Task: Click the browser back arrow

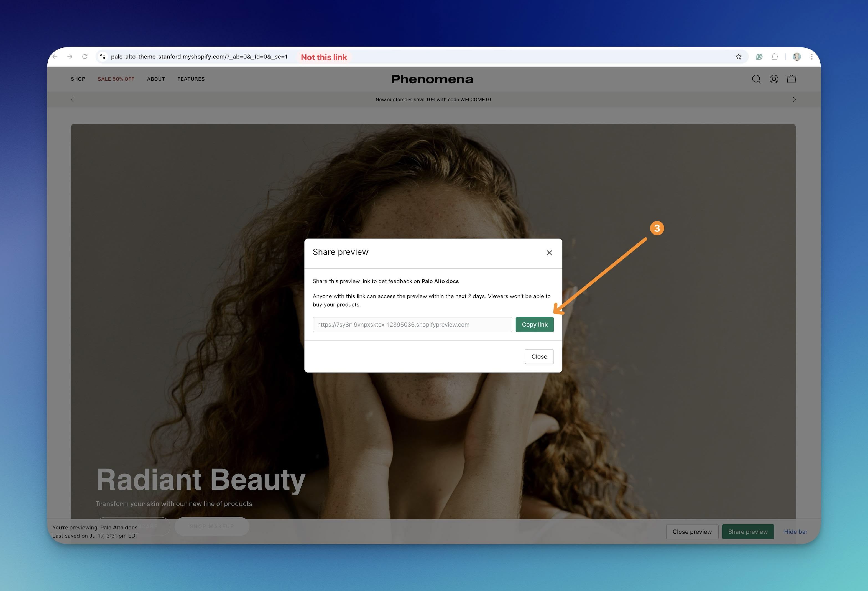Action: pyautogui.click(x=55, y=57)
